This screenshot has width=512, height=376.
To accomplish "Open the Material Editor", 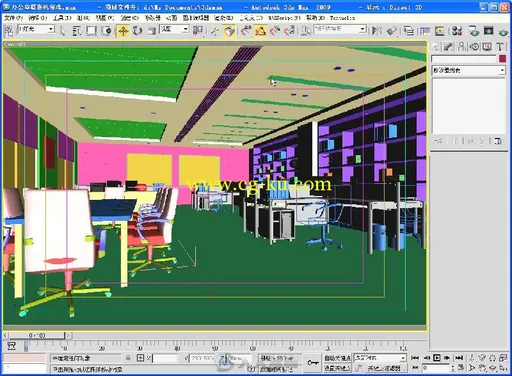I will [x=457, y=31].
